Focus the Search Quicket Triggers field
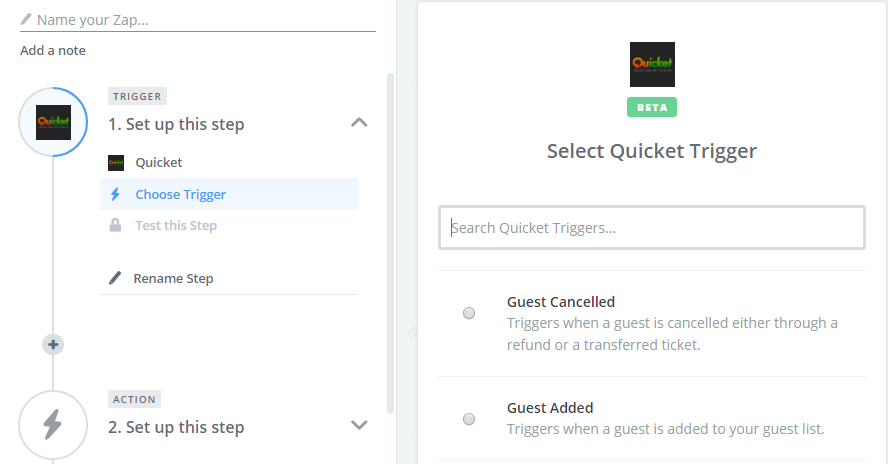 pos(652,228)
